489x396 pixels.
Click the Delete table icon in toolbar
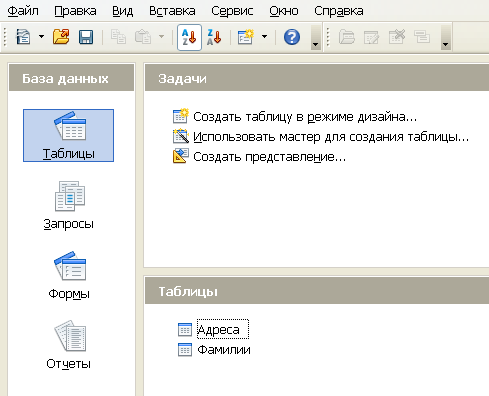coord(397,37)
